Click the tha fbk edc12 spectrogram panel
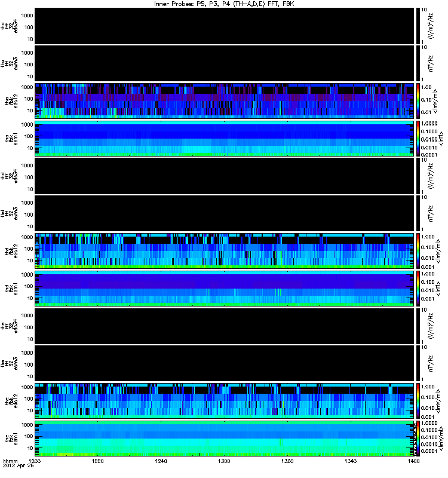448x478 pixels. pos(225,101)
